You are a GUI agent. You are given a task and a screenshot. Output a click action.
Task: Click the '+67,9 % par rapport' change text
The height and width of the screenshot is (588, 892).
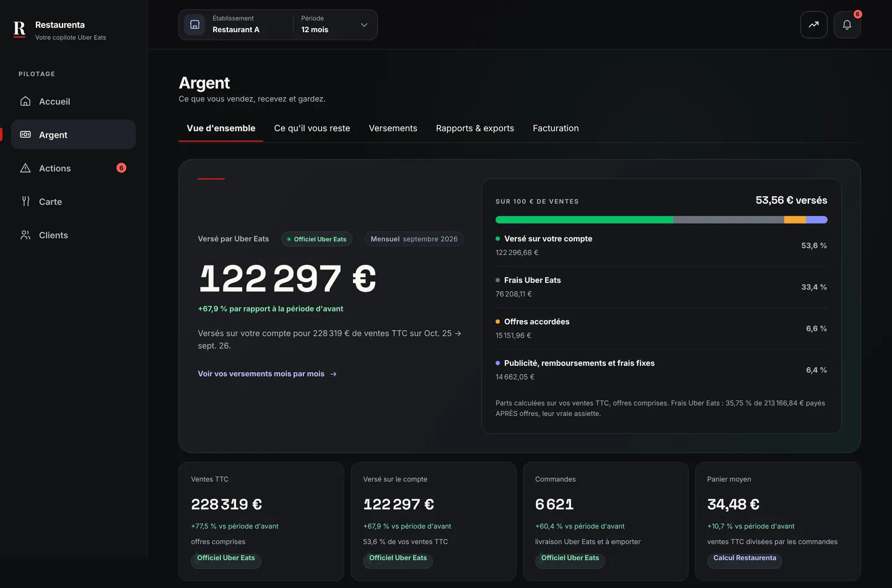270,308
